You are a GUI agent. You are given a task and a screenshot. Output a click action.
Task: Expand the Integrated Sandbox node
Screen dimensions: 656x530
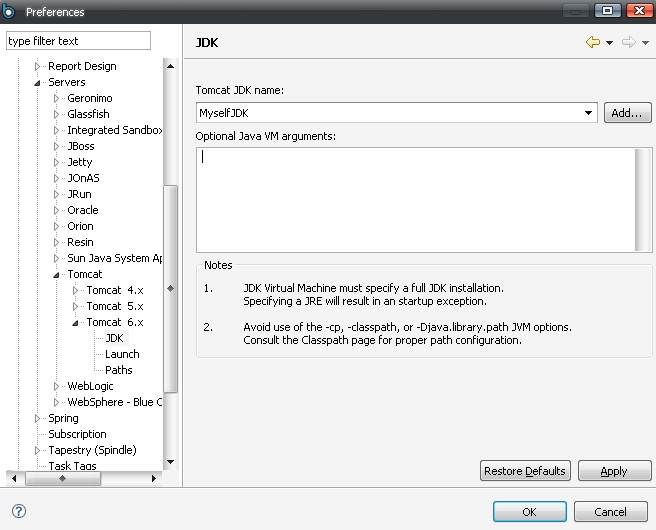click(x=56, y=130)
